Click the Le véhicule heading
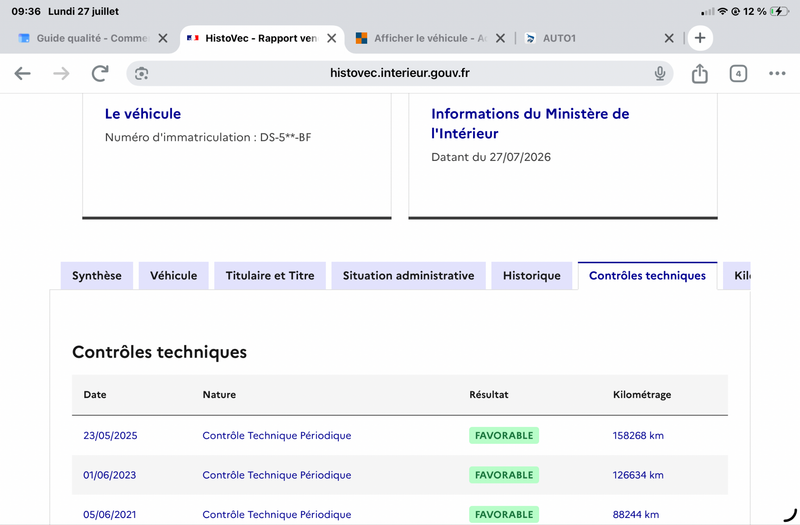The width and height of the screenshot is (800, 525). point(143,114)
